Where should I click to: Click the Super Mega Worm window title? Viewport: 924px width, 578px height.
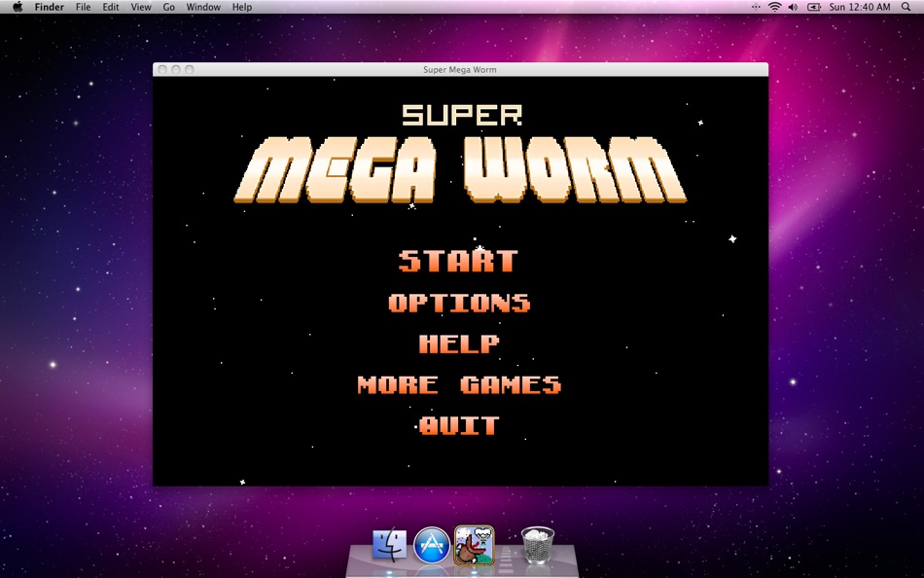click(460, 70)
